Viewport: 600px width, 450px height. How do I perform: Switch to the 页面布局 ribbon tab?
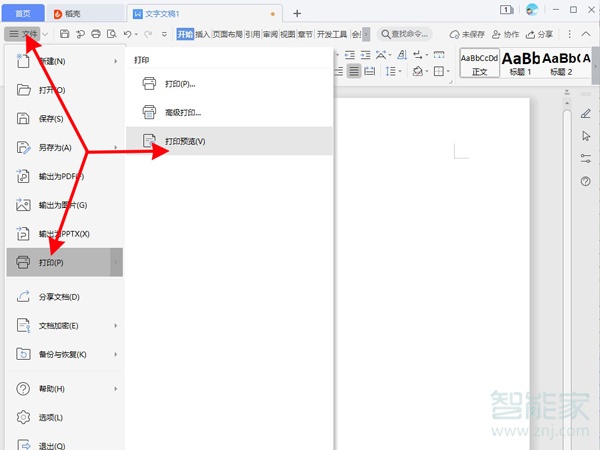pos(228,34)
